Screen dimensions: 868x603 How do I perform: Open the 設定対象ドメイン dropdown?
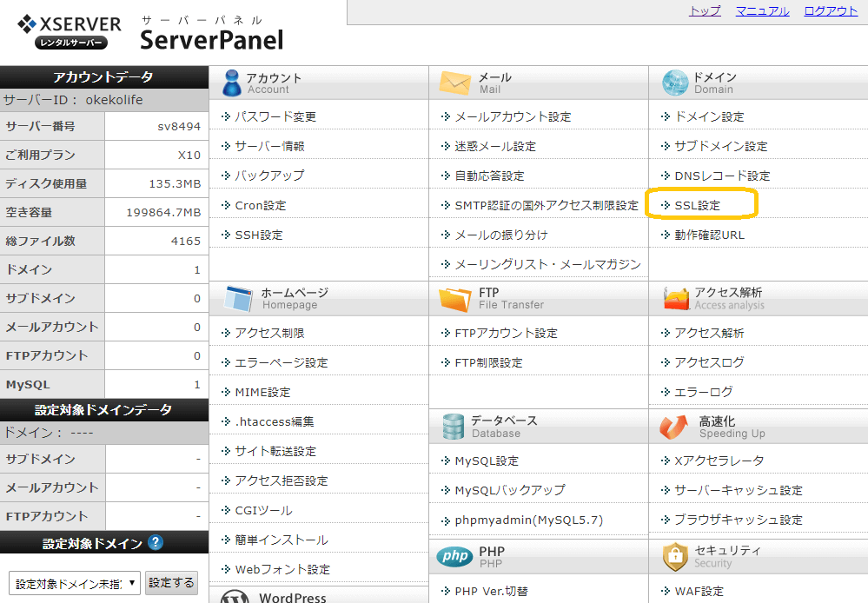click(75, 583)
